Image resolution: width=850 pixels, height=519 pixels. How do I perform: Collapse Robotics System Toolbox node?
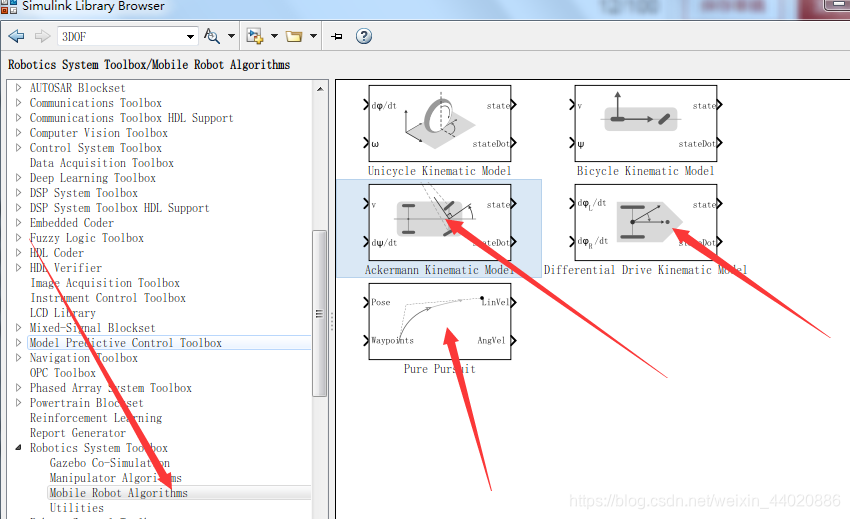pyautogui.click(x=18, y=448)
